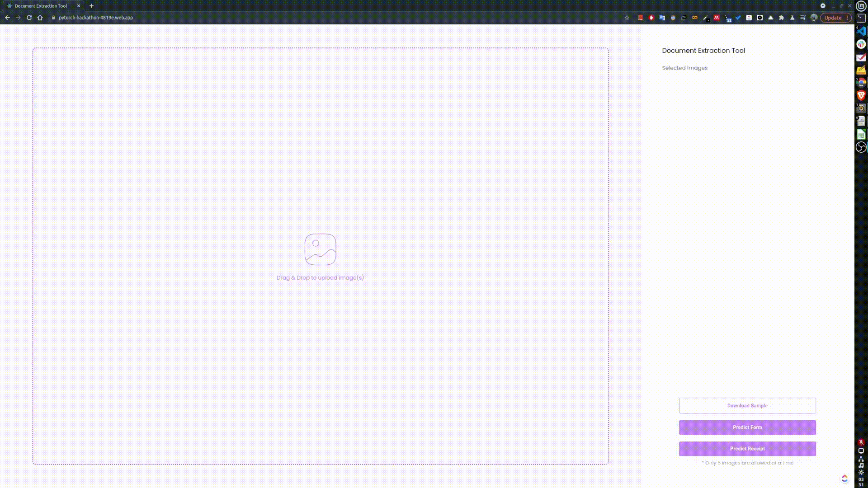Open the new tab plus button

[91, 6]
